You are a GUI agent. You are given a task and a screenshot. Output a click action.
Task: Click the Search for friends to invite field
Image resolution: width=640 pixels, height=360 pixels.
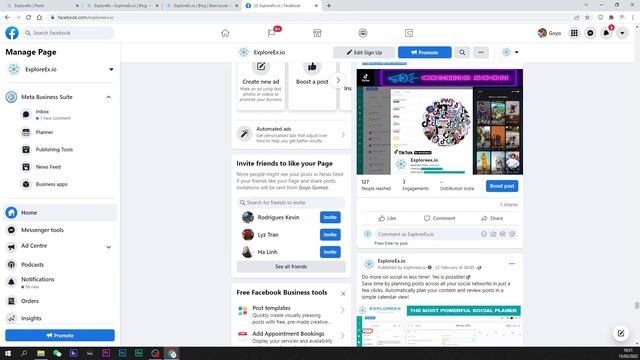click(291, 202)
